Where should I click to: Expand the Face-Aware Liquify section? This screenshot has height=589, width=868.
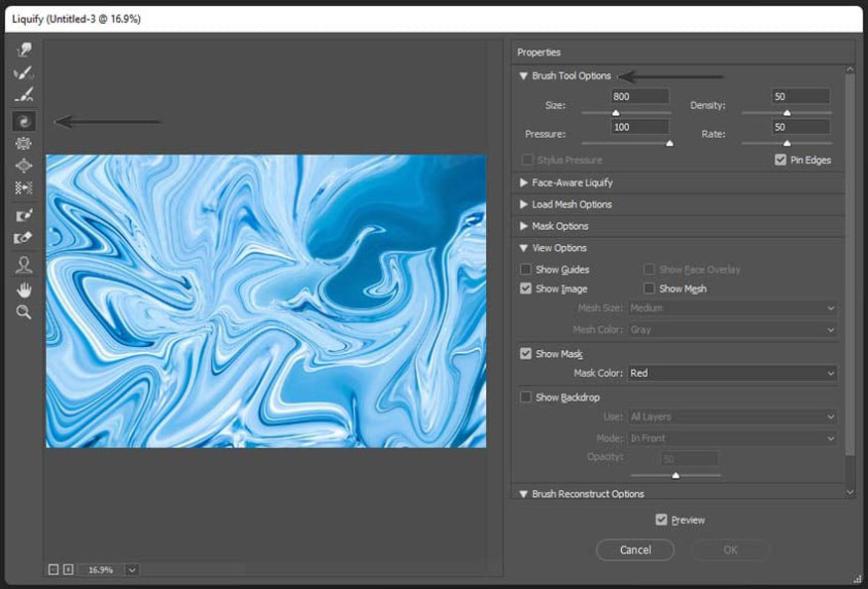pos(523,182)
